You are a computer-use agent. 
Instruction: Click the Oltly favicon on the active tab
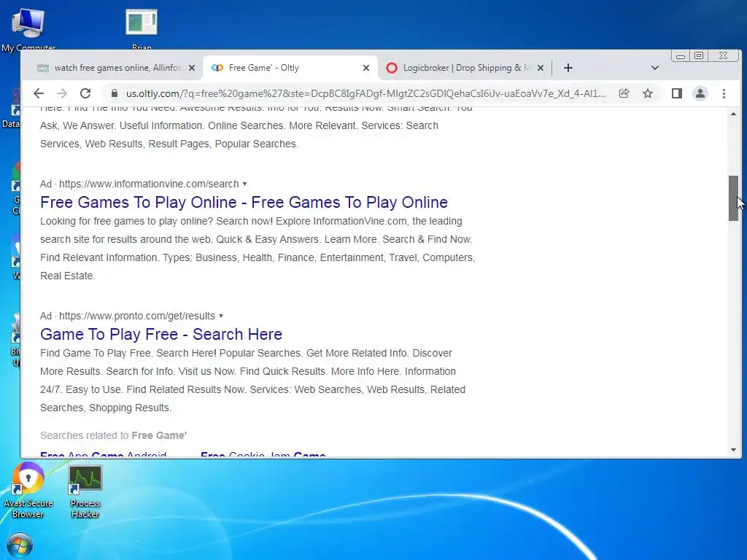coord(217,68)
